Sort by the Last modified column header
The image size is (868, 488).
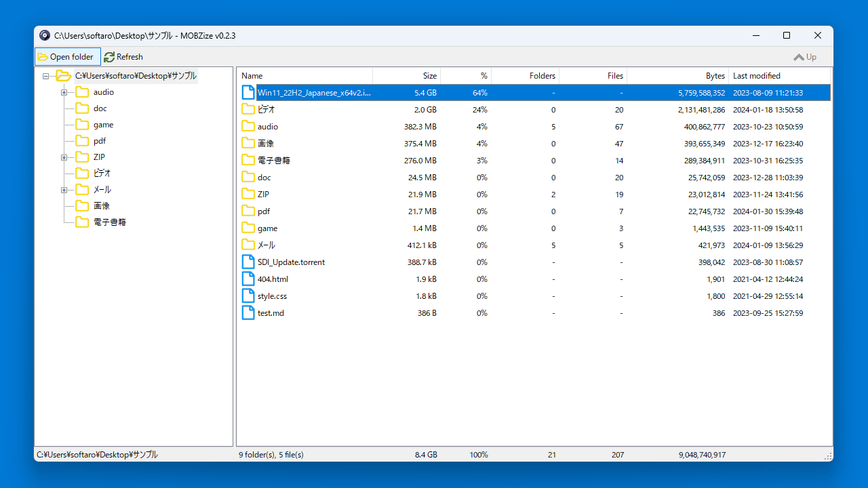[780, 76]
